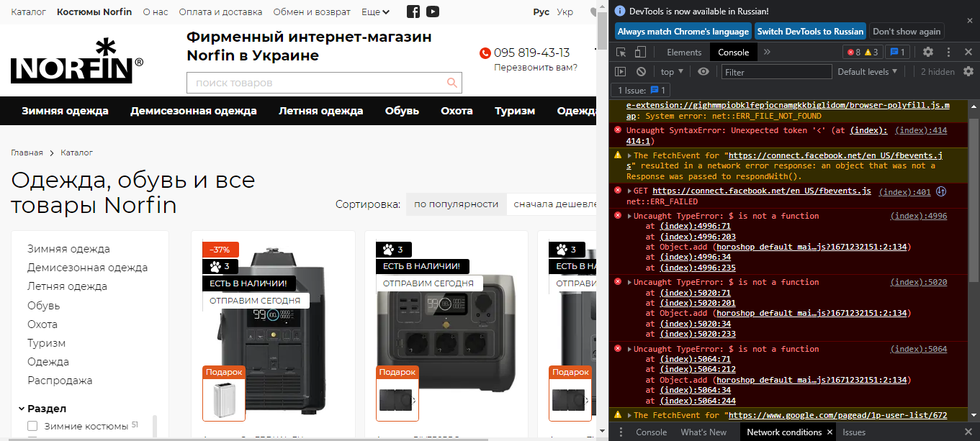This screenshot has width=980, height=441.
Task: Focus the console Filter field
Action: point(776,71)
